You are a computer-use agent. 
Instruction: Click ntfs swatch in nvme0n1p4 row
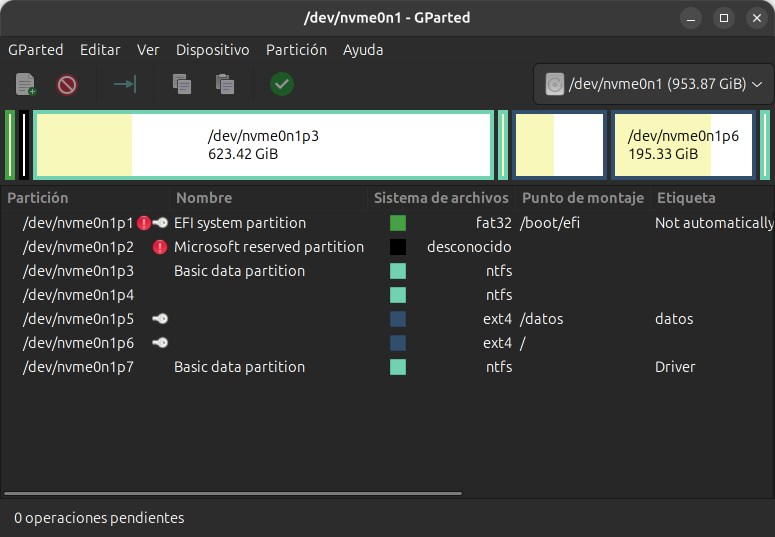[398, 295]
